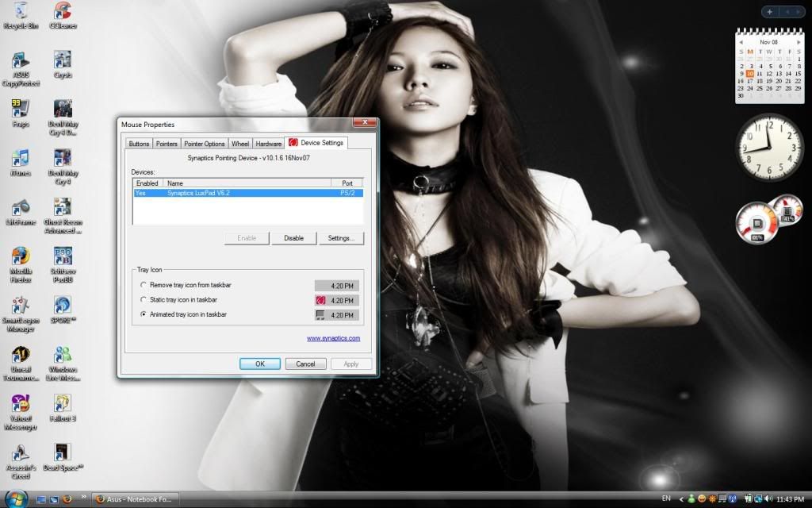The image size is (812, 508).
Task: Click the Disable device button
Action: (293, 238)
